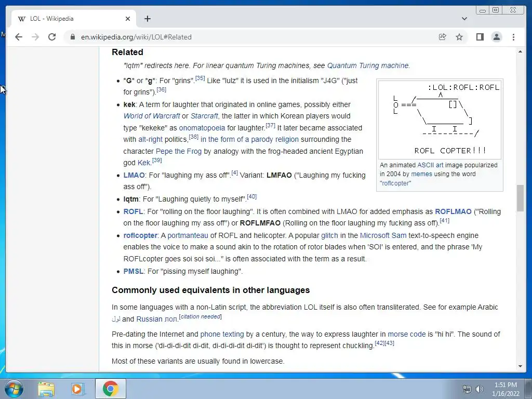The image size is (532, 399).
Task: Follow the alt-right link
Action: click(x=150, y=139)
